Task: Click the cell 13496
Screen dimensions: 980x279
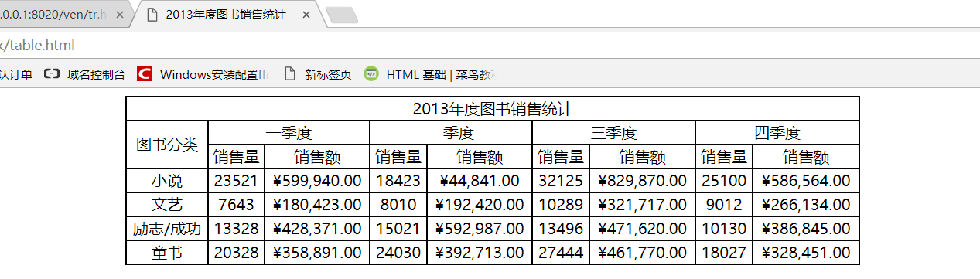Action: (562, 229)
